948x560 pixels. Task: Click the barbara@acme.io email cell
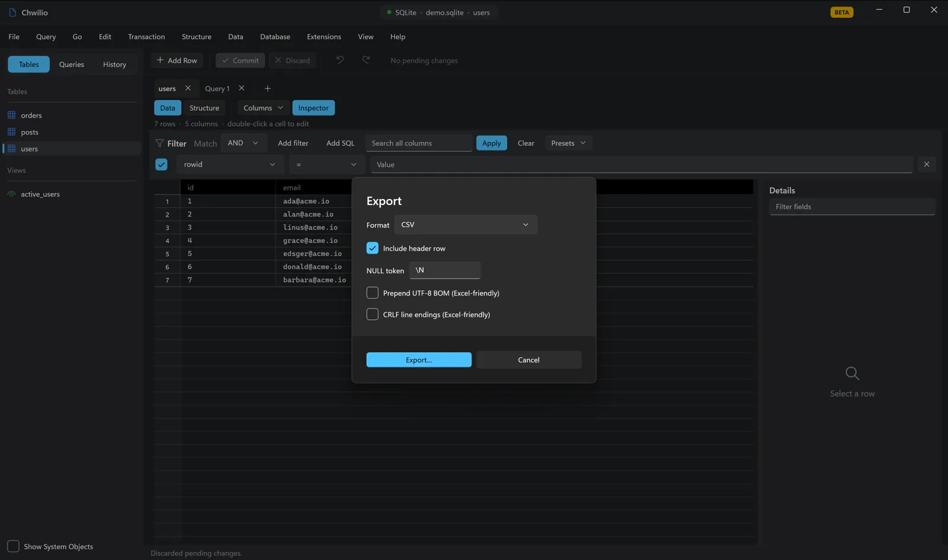pos(314,279)
